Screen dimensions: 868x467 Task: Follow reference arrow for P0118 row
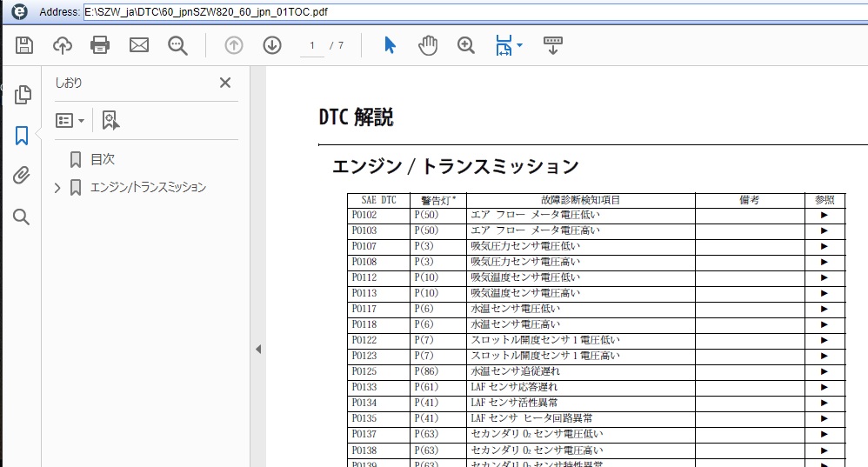[x=825, y=324]
